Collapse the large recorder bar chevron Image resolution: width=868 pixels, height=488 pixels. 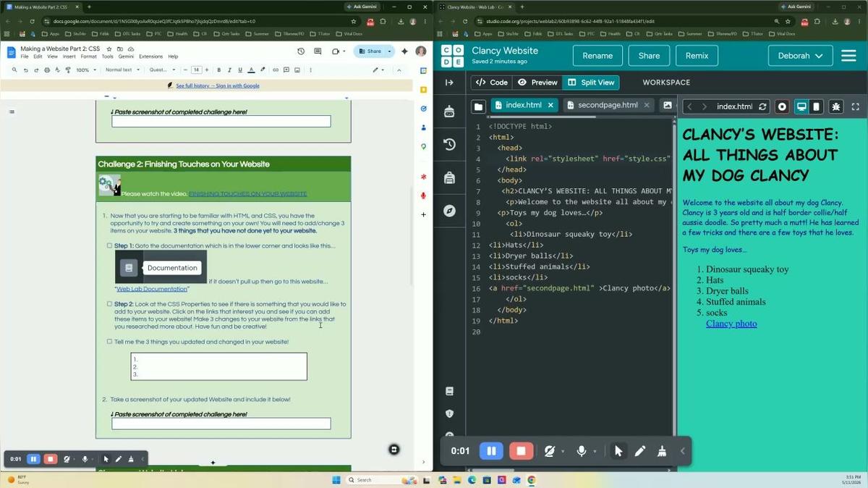[682, 451]
